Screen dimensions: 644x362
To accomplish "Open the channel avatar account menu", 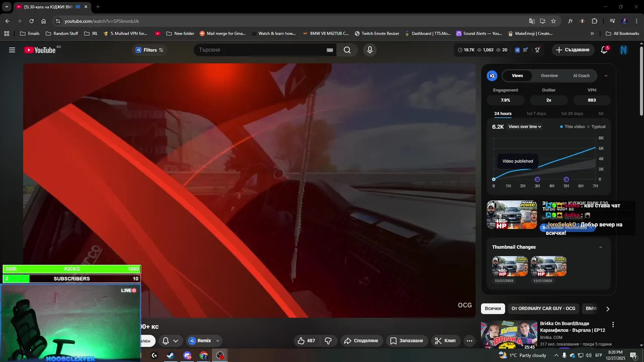I will coord(624,50).
